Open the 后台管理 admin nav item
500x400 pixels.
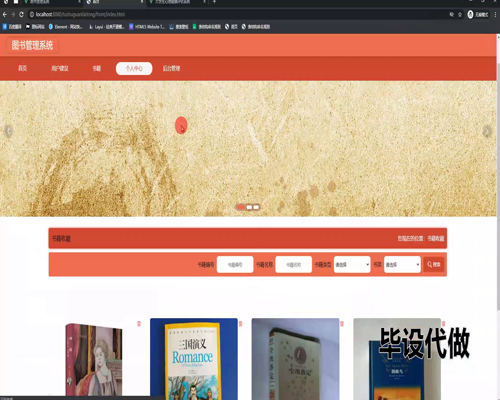(x=171, y=68)
